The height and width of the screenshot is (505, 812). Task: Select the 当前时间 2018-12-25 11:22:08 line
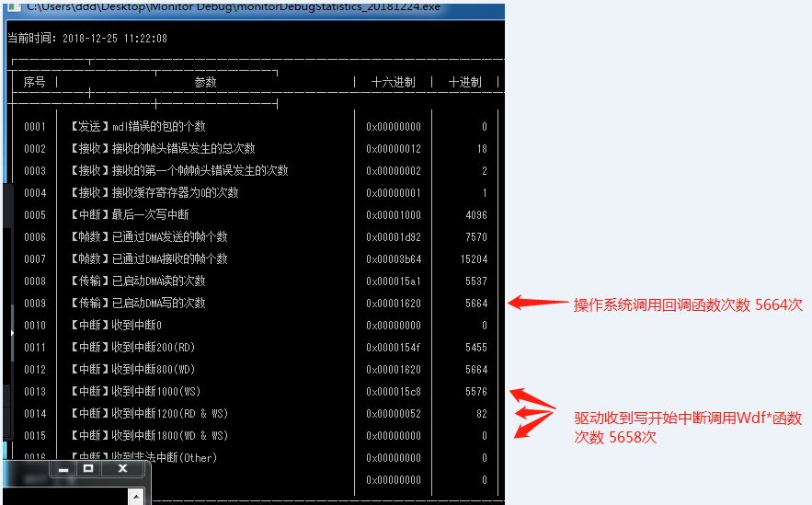(x=87, y=39)
